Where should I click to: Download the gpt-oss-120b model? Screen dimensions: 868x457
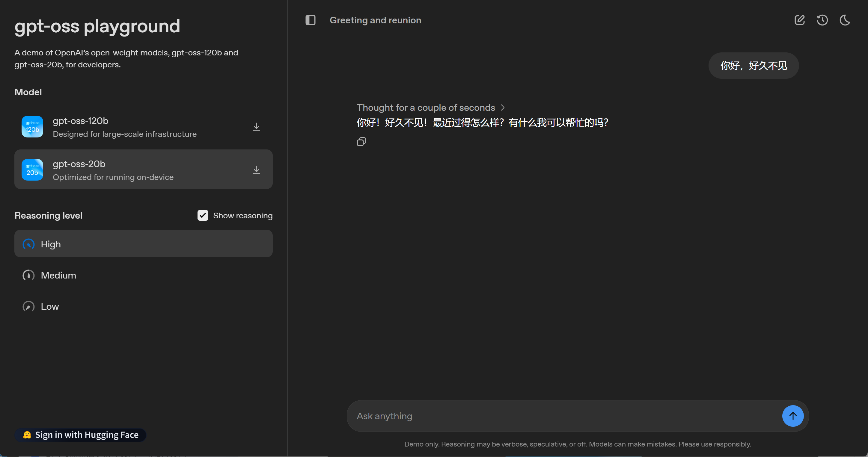tap(257, 127)
